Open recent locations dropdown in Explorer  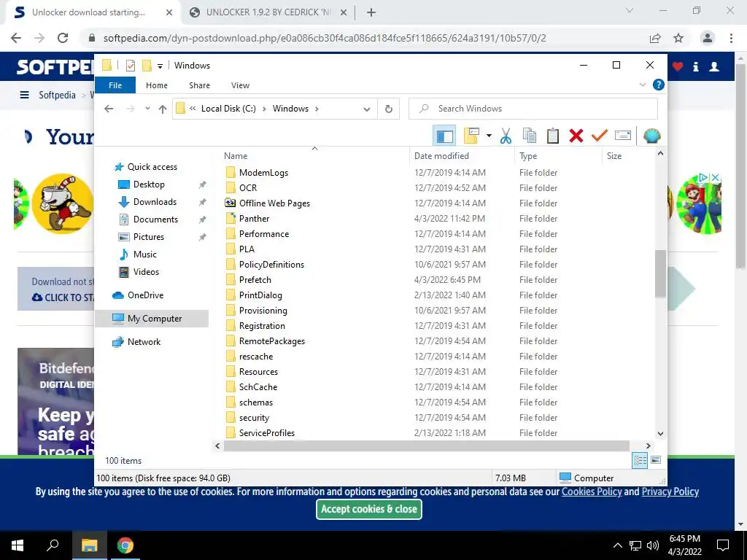point(147,109)
